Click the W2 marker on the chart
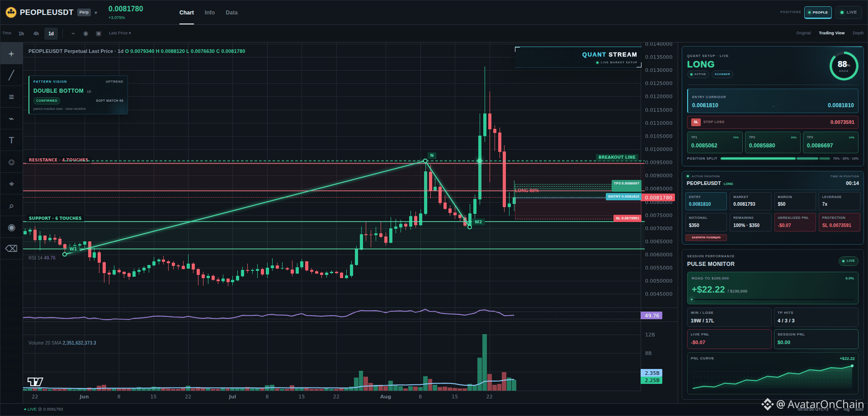 coord(478,222)
